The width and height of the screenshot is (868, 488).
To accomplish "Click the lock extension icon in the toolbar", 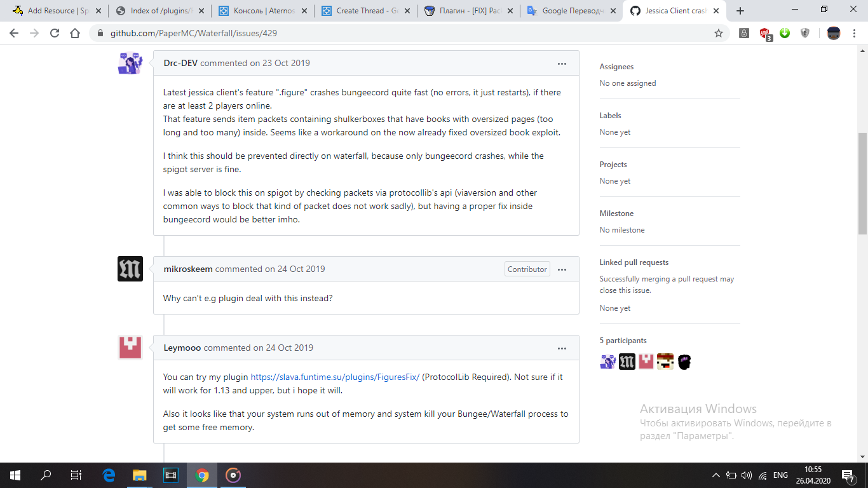I will coord(744,33).
